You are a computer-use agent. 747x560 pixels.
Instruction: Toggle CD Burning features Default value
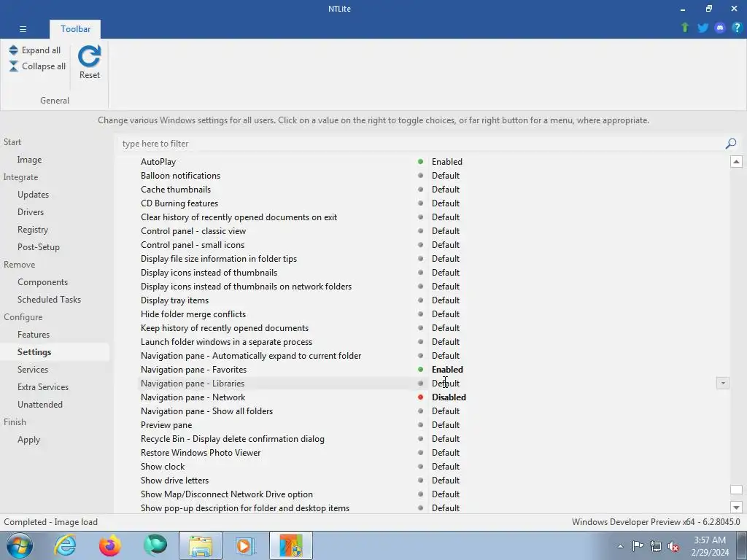click(446, 203)
